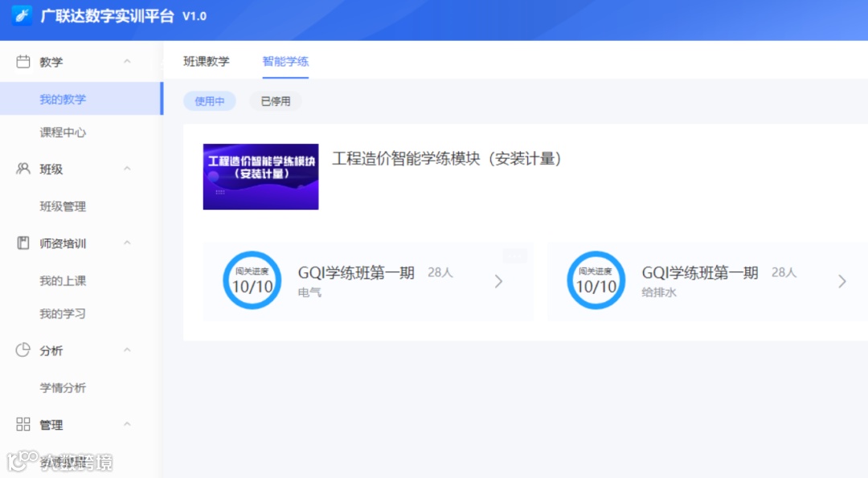Click the 28人 count on the 给排水 card

pos(784,272)
